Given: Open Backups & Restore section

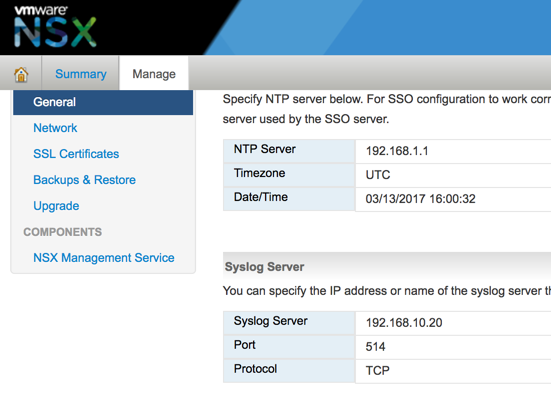Looking at the screenshot, I should tap(84, 180).
